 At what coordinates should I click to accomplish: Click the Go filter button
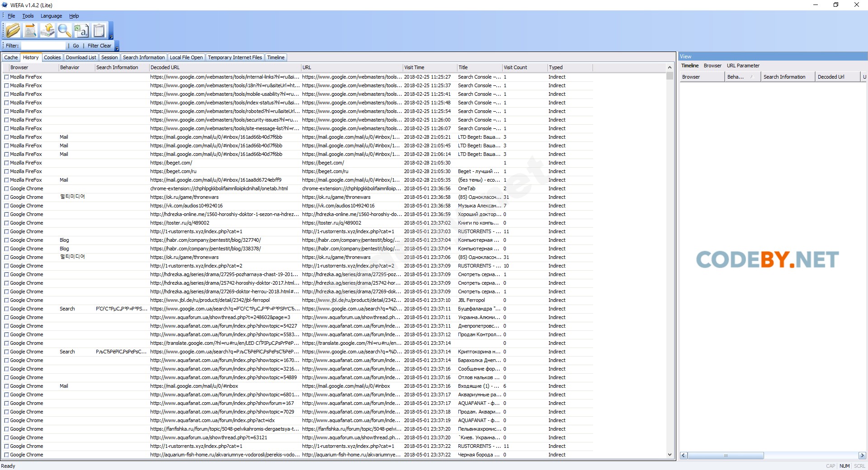coord(76,46)
